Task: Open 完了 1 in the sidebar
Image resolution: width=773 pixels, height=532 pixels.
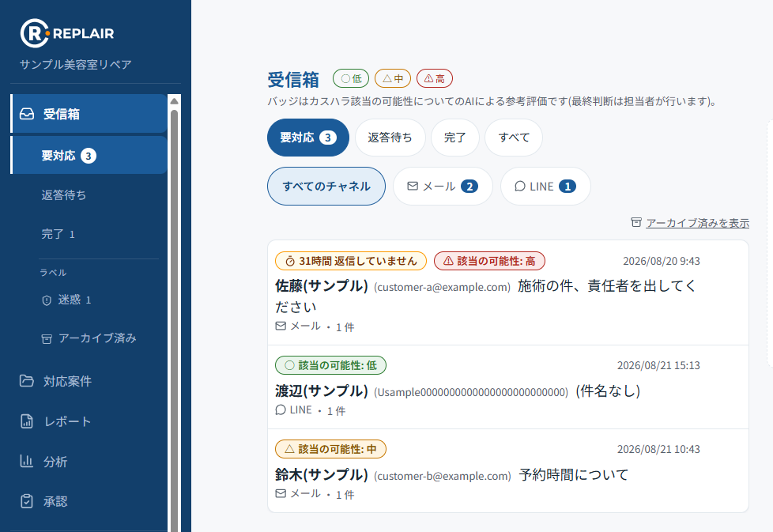Action: (58, 234)
